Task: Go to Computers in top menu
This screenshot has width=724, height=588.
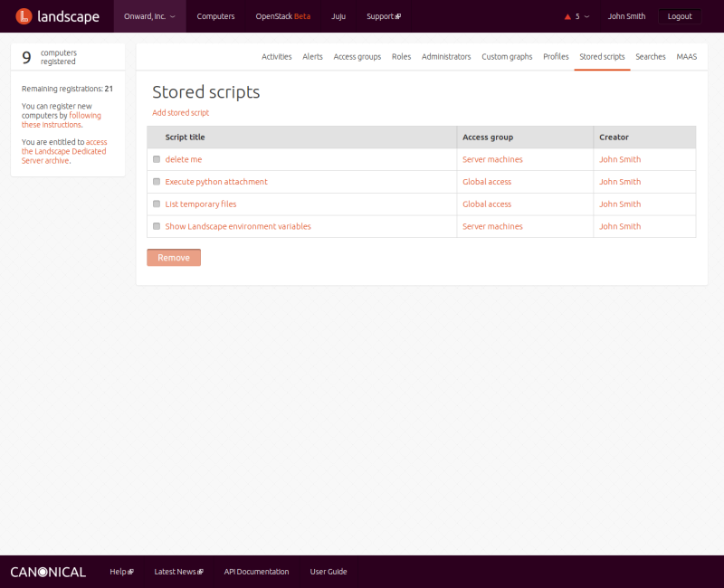Action: click(215, 16)
